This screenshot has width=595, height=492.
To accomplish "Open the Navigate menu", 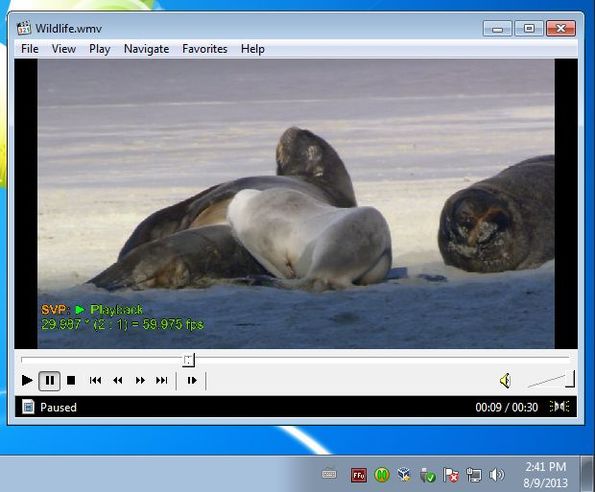I will click(146, 49).
